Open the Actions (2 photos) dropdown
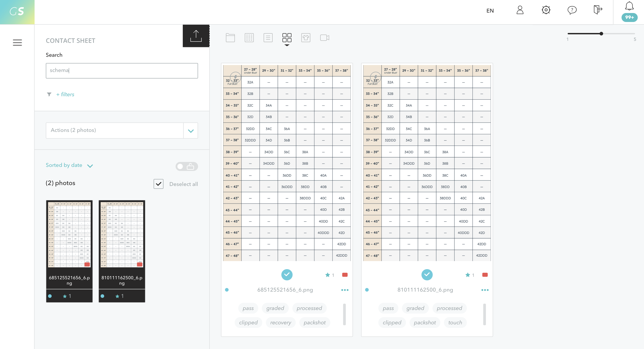Screen dimensions: 644x349 tap(122, 130)
